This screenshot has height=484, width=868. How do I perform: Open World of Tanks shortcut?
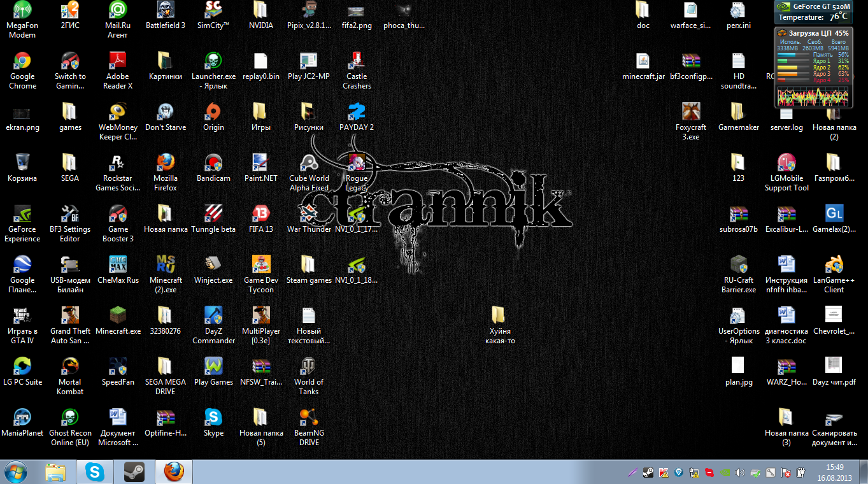(309, 376)
